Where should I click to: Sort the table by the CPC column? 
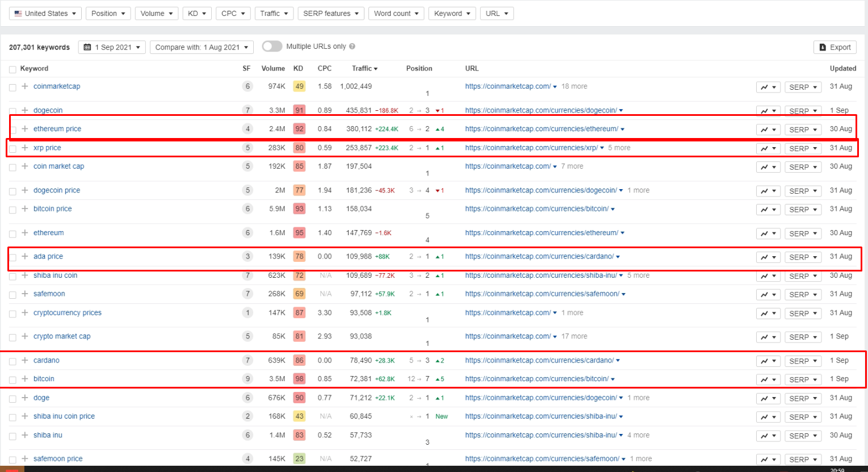pyautogui.click(x=325, y=69)
